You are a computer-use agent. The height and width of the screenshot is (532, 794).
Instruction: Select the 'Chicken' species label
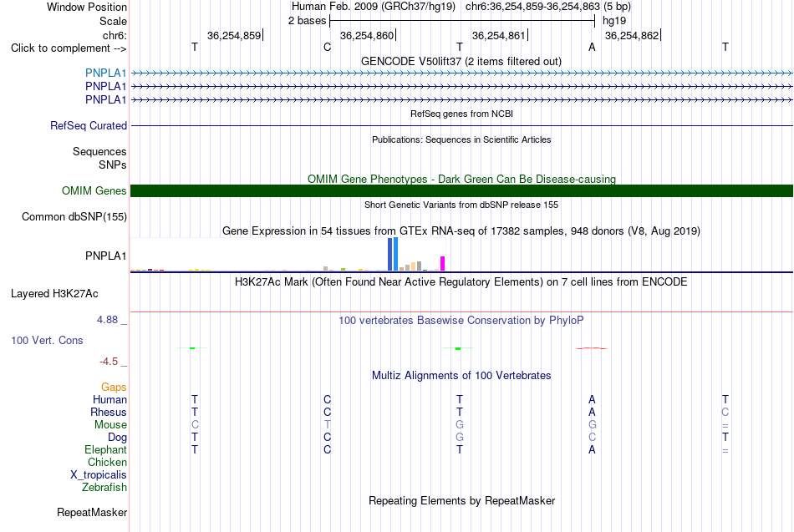coord(107,462)
